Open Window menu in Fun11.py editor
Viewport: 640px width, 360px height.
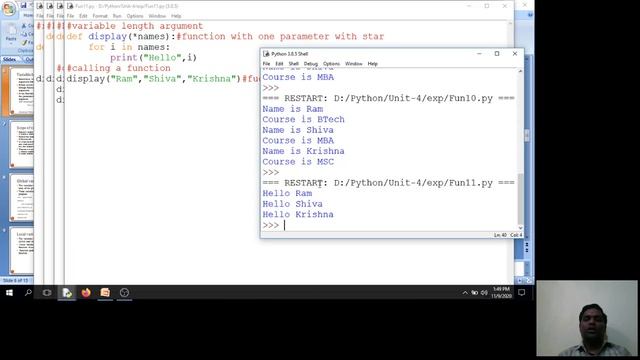tap(157, 16)
